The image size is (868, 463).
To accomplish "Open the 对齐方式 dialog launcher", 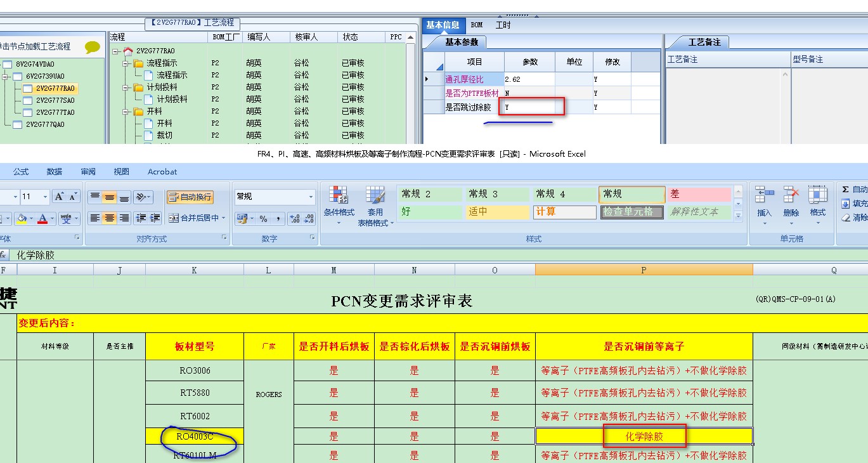I will [224, 237].
